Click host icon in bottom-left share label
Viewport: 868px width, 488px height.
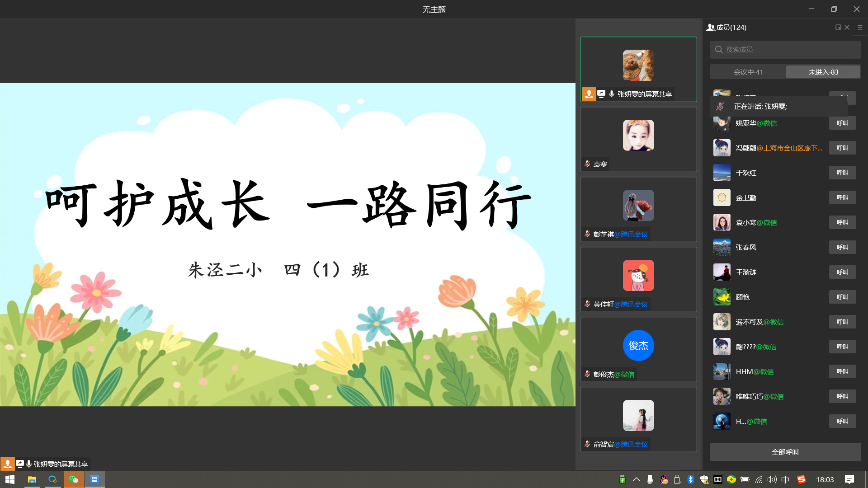click(x=7, y=464)
